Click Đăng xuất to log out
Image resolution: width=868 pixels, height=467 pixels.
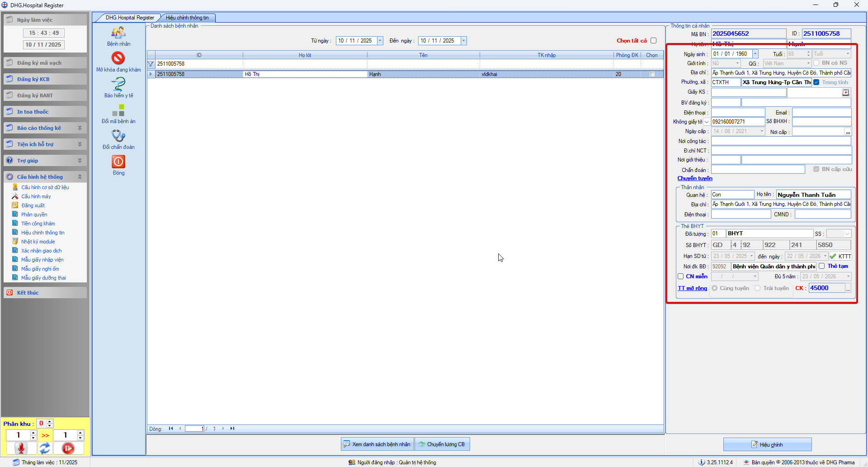[x=33, y=205]
